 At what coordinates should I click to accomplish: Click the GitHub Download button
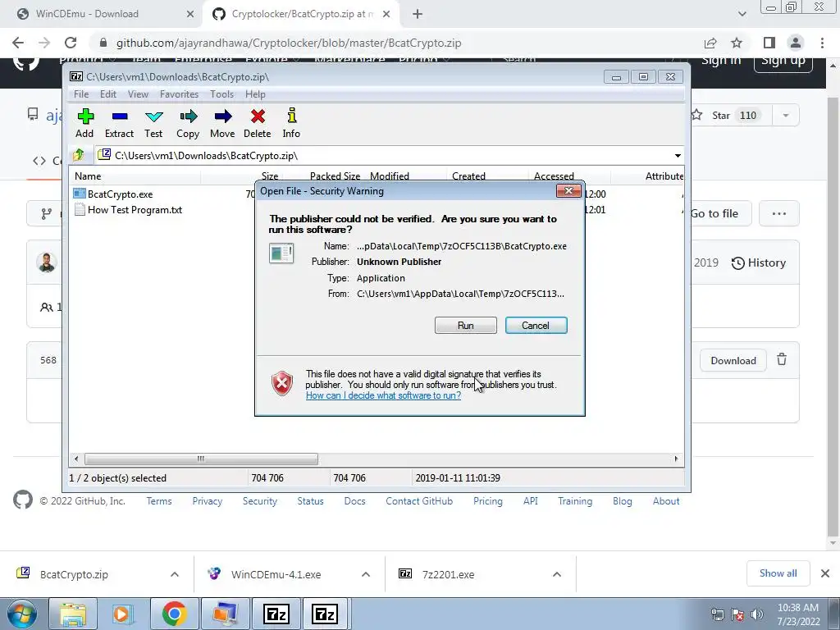(x=733, y=361)
